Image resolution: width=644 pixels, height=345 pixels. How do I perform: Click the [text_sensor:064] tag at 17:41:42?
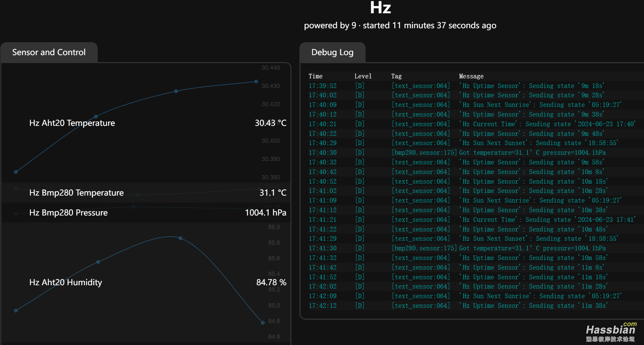(421, 267)
